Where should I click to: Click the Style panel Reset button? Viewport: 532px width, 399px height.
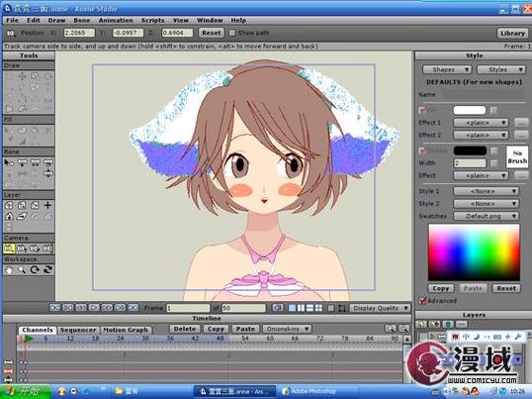506,288
